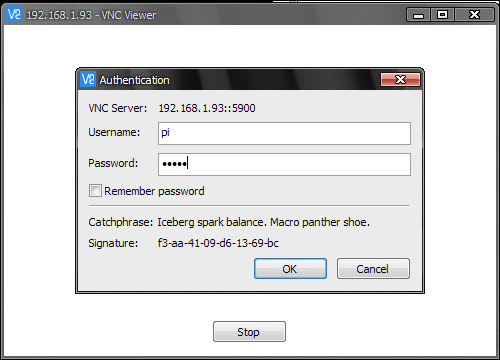Focus the Password input field
500x360 pixels.
pyautogui.click(x=284, y=164)
